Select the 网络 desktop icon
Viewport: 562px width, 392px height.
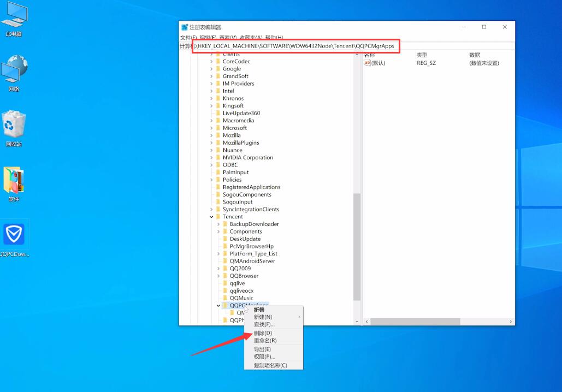click(x=14, y=74)
